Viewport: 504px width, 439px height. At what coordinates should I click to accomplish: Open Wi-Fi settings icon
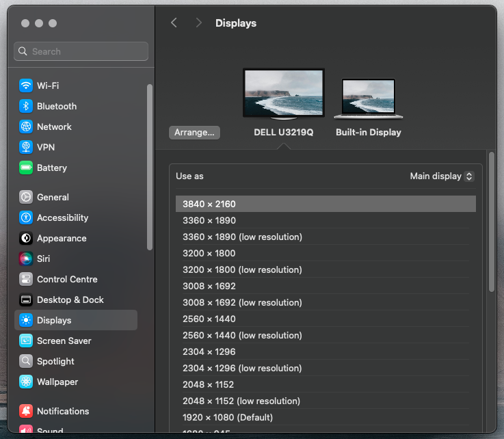pos(26,85)
